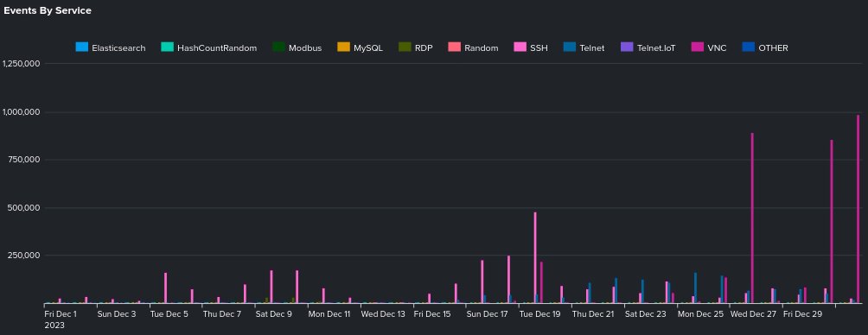Toggle the SSH series legend label
This screenshot has width=868, height=335.
539,48
